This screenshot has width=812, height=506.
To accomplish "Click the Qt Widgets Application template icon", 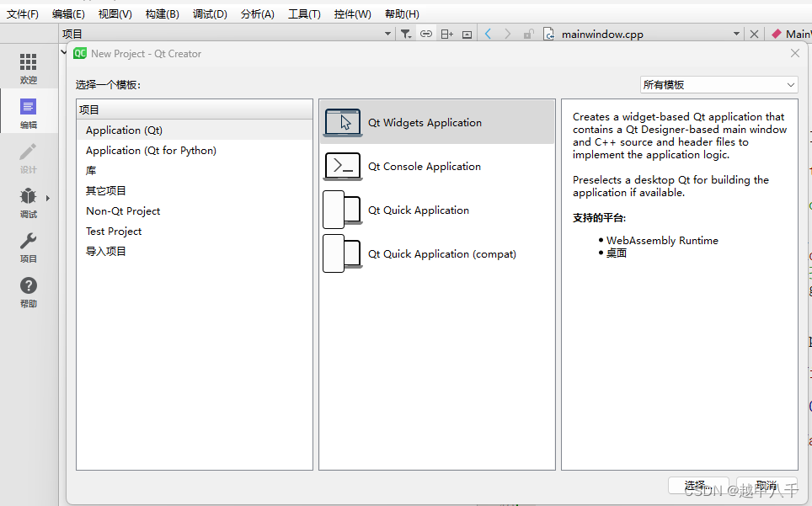I will coord(343,123).
